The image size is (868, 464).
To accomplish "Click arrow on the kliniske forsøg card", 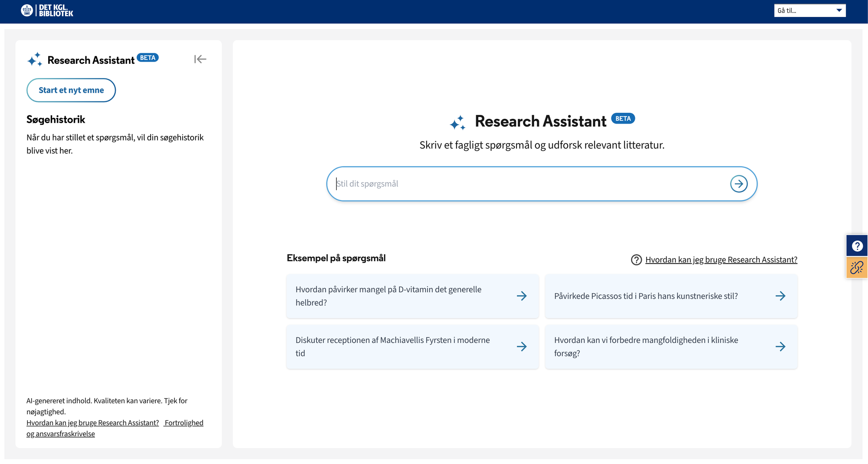I will 780,346.
